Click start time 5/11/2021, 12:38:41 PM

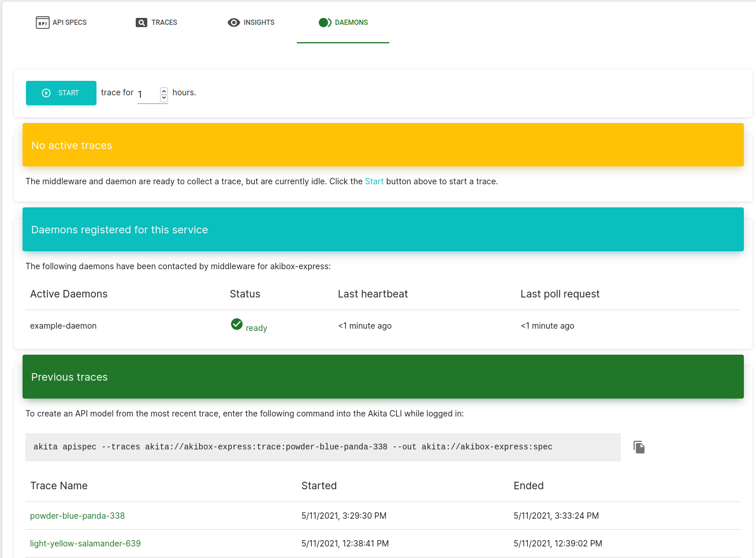(345, 544)
